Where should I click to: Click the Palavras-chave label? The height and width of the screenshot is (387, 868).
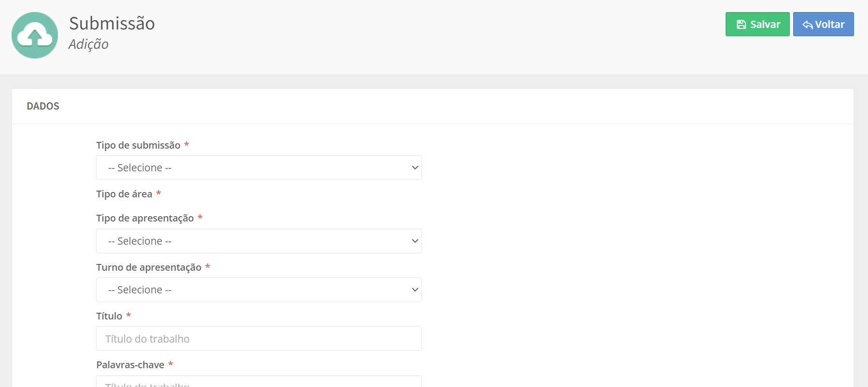coord(130,365)
